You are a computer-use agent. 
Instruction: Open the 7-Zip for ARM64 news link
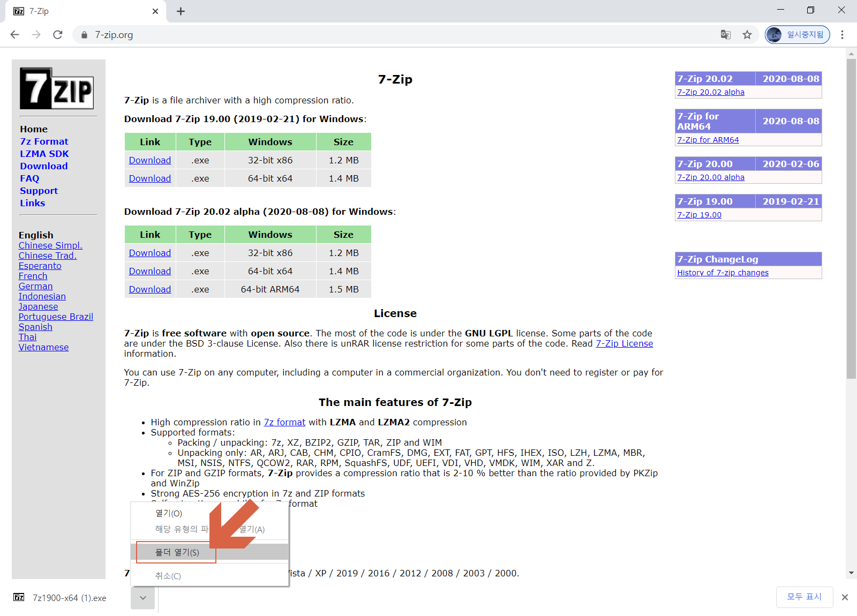[708, 140]
